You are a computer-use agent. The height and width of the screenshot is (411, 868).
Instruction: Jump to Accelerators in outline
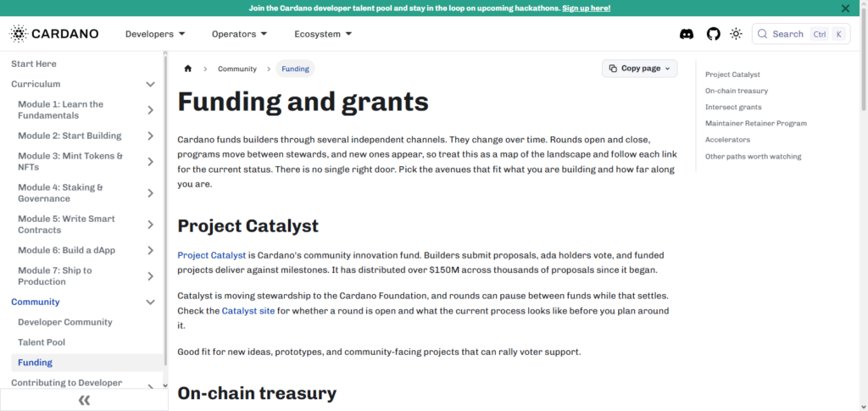(x=727, y=140)
